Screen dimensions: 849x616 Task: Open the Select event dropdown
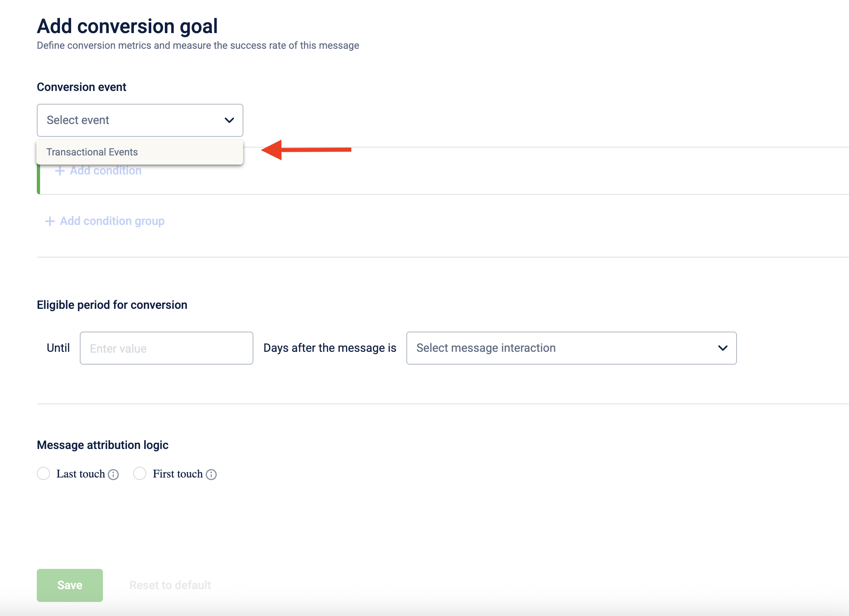pos(140,120)
